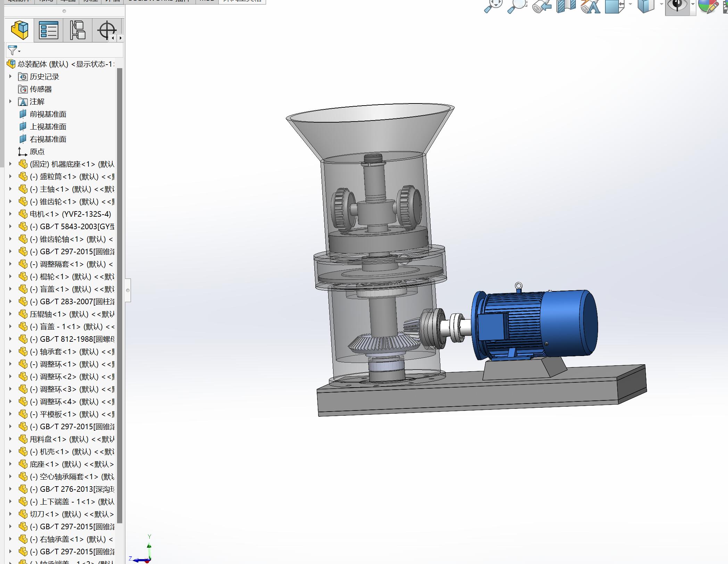
Task: Switch to the PropertyManager tab icon
Action: pos(49,30)
